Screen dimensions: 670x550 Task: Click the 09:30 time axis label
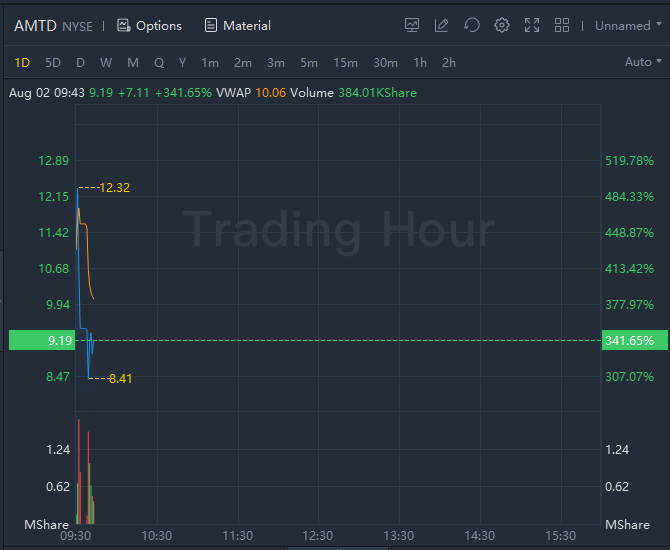tap(76, 535)
